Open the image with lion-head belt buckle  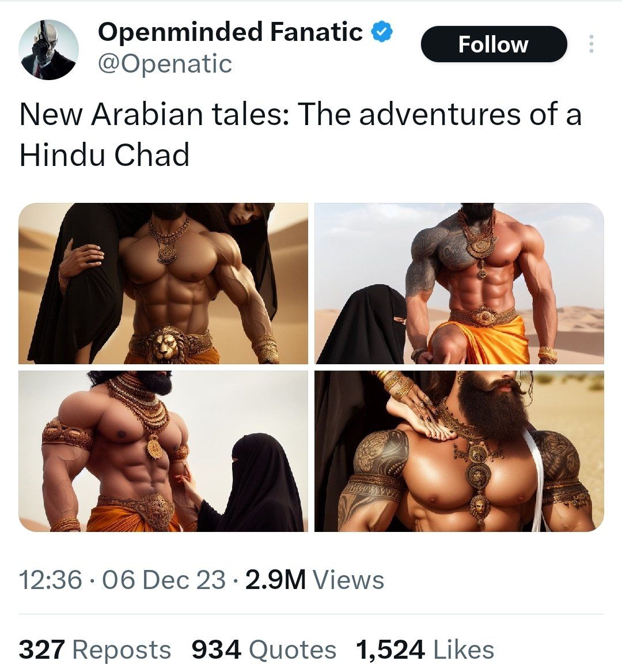tap(163, 284)
